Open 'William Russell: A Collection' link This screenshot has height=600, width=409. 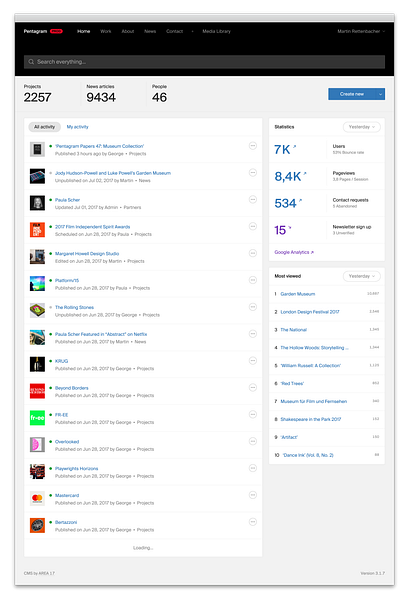(311, 365)
